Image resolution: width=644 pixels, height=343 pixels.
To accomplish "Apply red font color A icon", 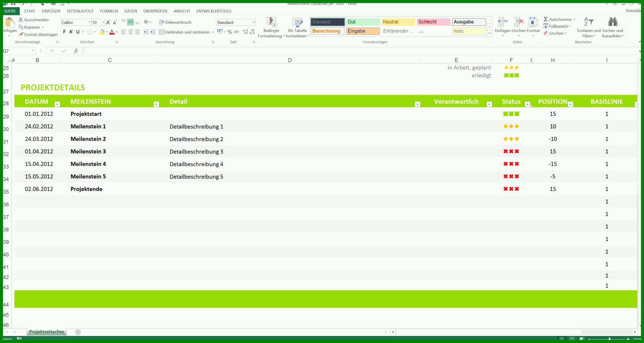I will pos(112,32).
